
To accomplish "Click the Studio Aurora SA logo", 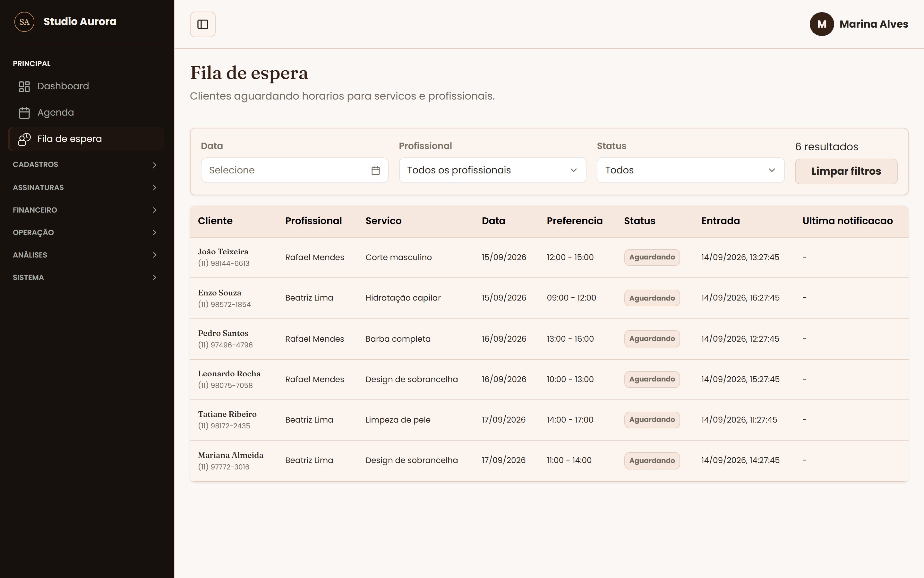I will 24,22.
